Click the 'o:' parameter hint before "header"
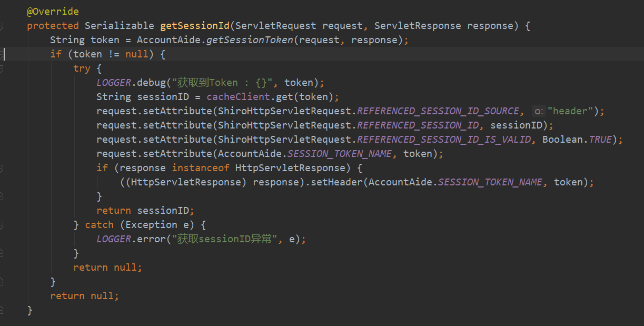This screenshot has width=644, height=326. tap(538, 111)
